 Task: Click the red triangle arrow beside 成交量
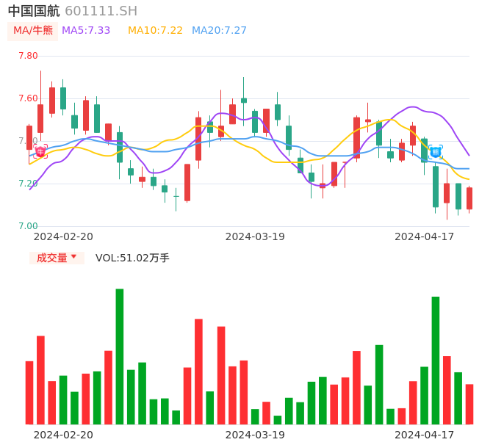[73, 257]
